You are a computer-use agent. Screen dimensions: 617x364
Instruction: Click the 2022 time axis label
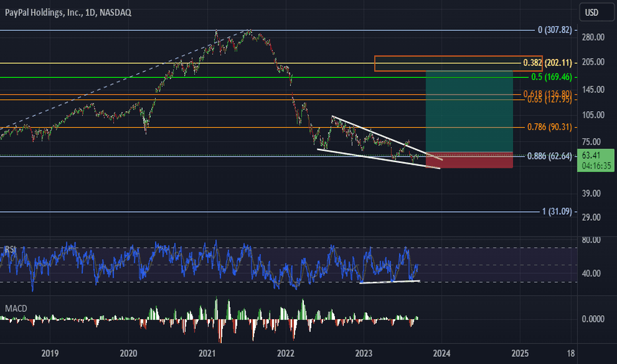(285, 353)
